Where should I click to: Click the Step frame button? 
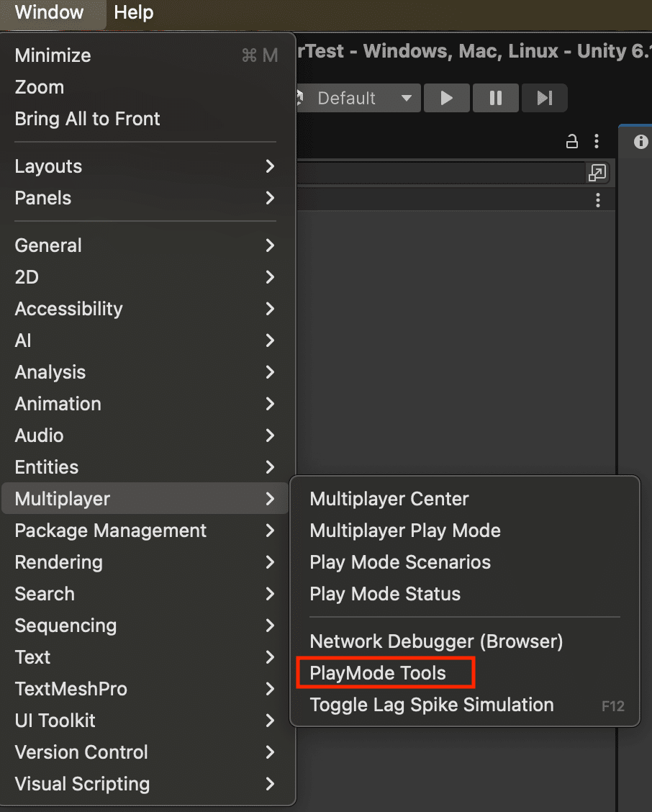point(544,98)
